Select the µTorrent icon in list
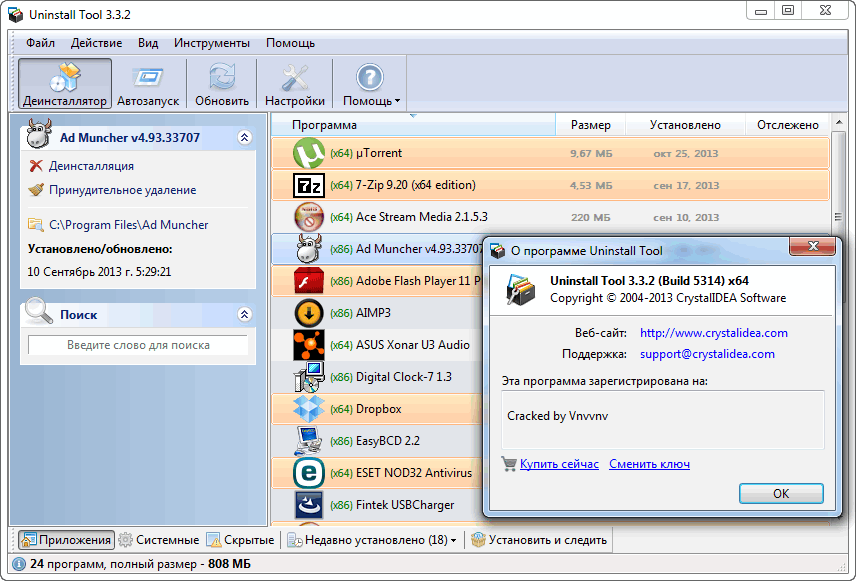The width and height of the screenshot is (856, 581). [308, 153]
